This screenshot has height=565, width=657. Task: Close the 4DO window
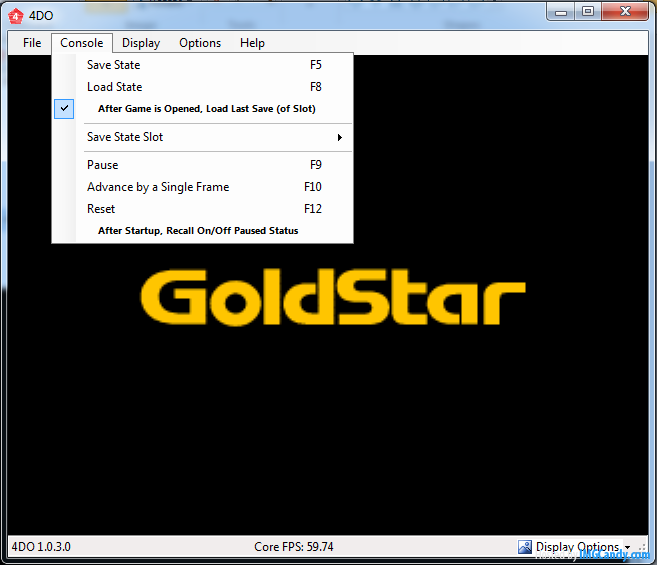click(x=625, y=12)
